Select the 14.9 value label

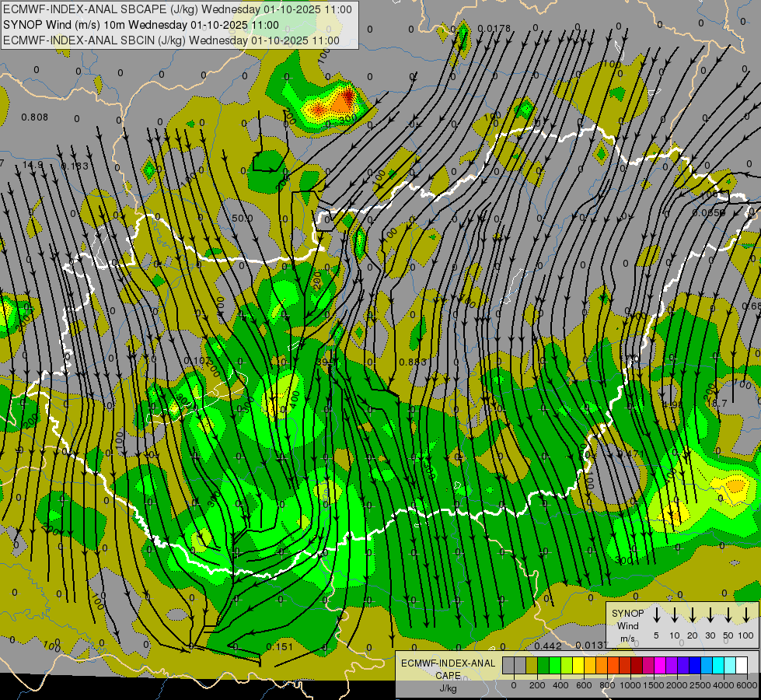pyautogui.click(x=33, y=165)
